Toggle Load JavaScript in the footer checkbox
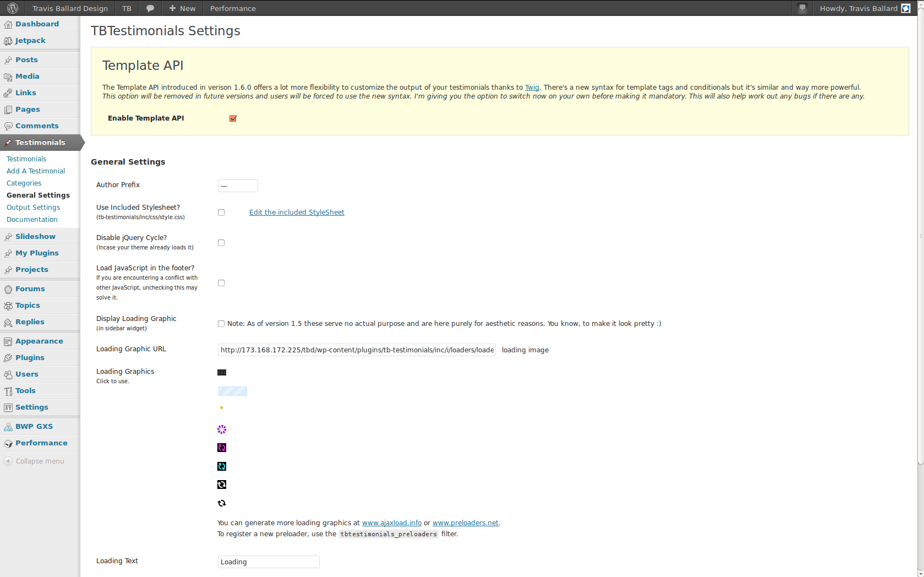 tap(221, 283)
